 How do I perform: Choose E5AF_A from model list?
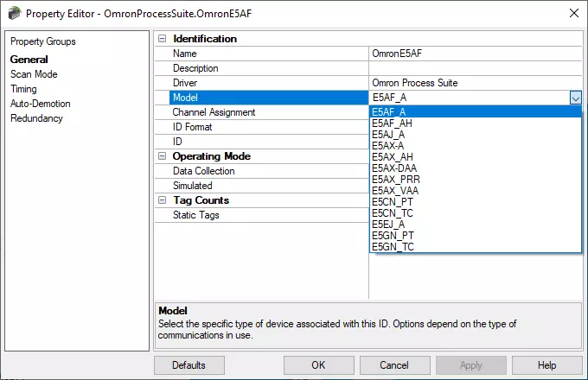(x=476, y=112)
